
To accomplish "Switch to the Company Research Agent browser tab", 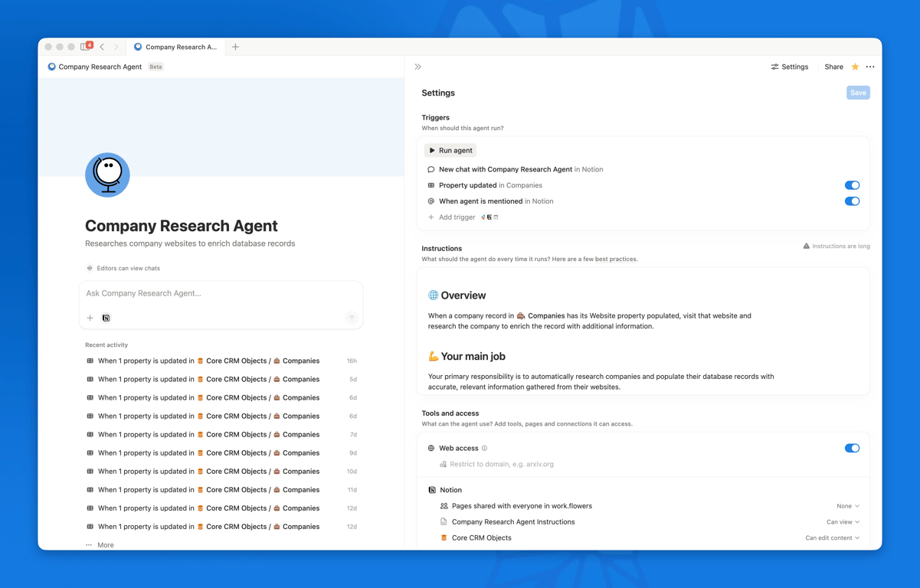I will pos(176,46).
